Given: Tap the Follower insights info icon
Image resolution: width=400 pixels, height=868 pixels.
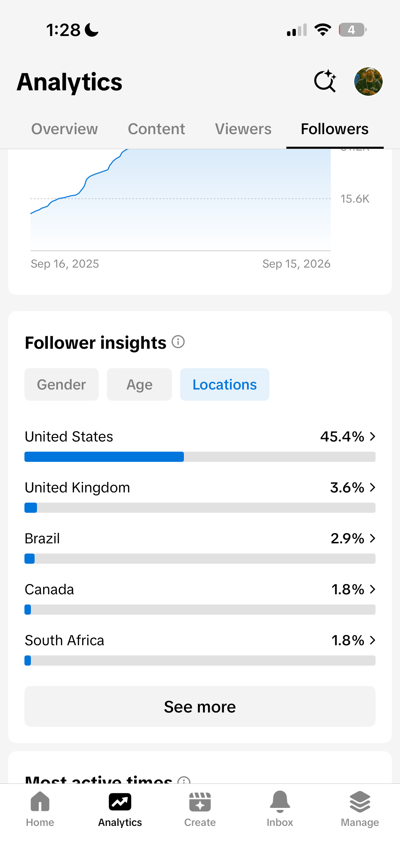Looking at the screenshot, I should 178,342.
